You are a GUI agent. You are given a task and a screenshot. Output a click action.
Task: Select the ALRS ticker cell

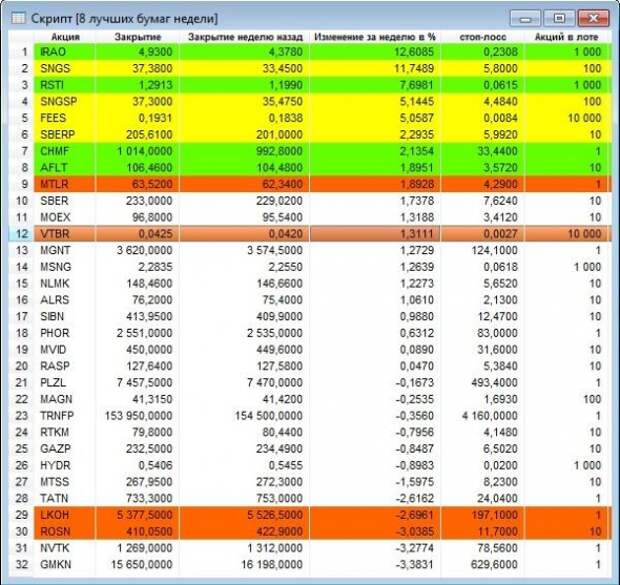65,300
